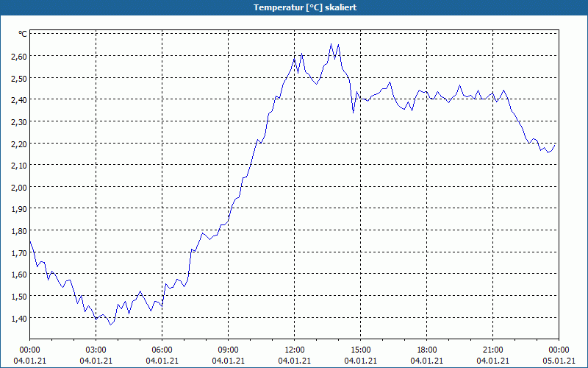588x368 pixels.
Task: Select date 04.01.21 under 06:00
Action: coord(162,361)
